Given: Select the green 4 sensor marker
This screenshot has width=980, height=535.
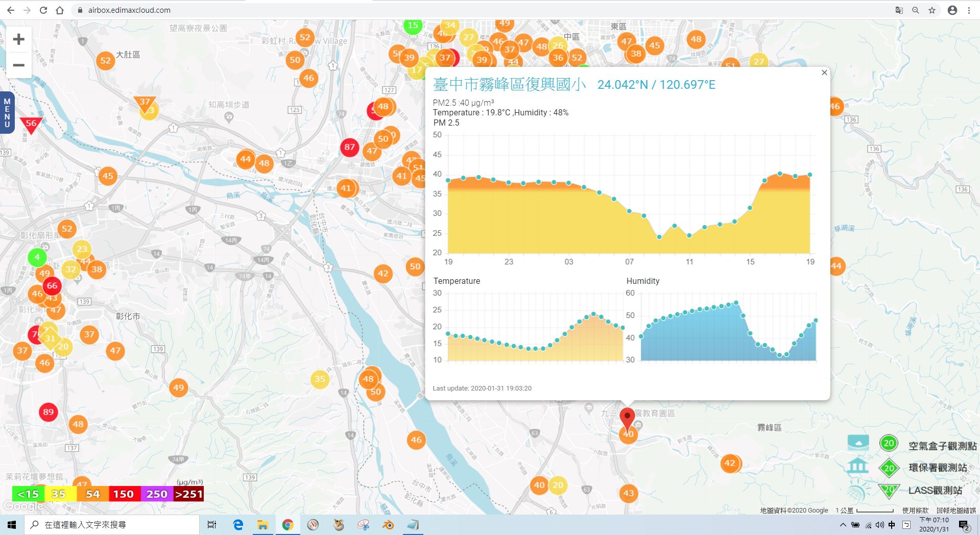Looking at the screenshot, I should tap(37, 257).
